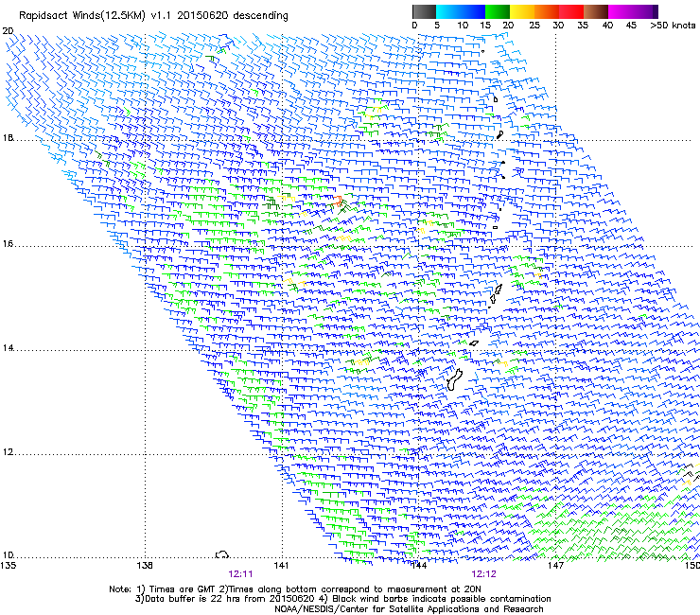
Task: Click the Guam island outline near 13.5N
Action: coord(454,379)
